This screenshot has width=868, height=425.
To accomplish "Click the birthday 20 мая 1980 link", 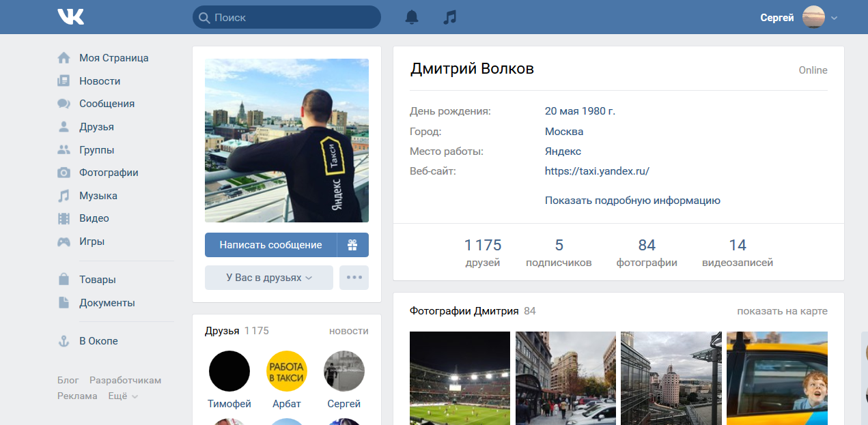I will (580, 111).
